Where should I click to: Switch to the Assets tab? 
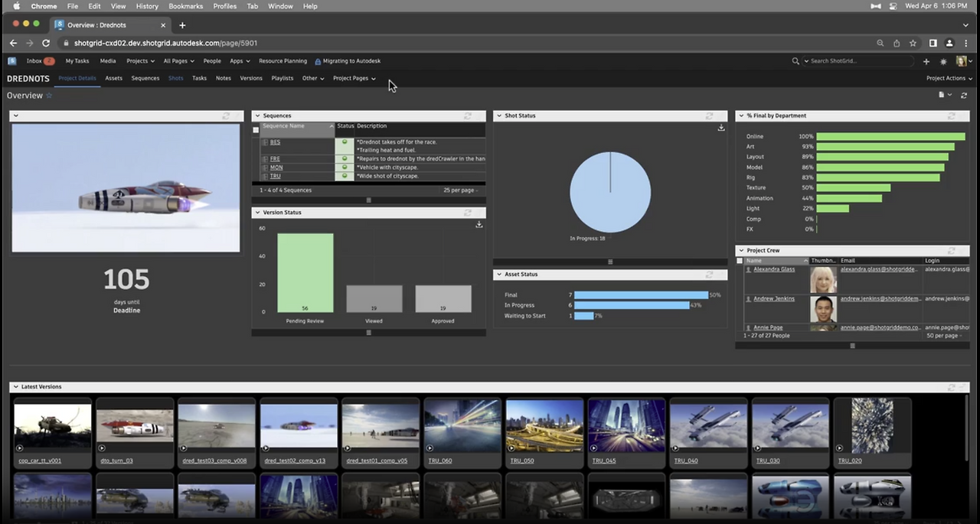pyautogui.click(x=113, y=78)
